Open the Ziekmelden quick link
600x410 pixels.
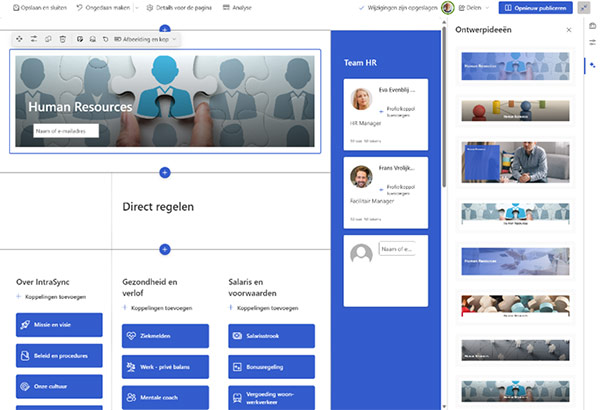165,336
